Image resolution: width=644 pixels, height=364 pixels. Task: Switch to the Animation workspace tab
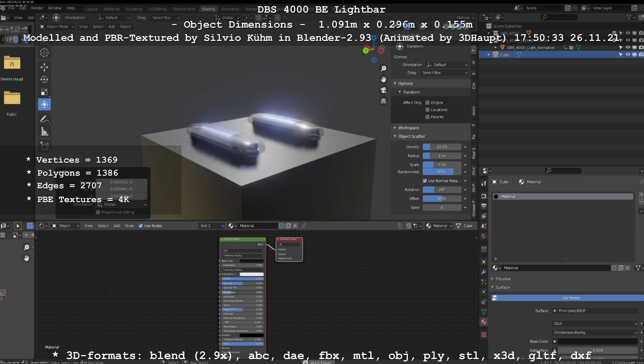[x=230, y=9]
